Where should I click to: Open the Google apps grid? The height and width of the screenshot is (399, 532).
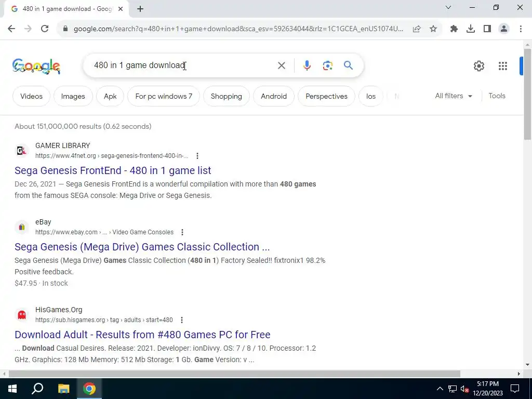click(503, 66)
